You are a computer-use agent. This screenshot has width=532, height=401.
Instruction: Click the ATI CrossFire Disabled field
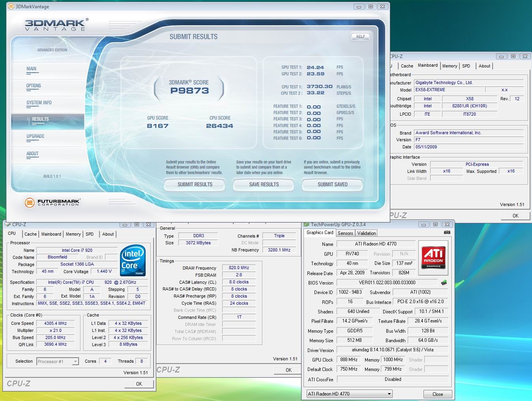pyautogui.click(x=393, y=379)
